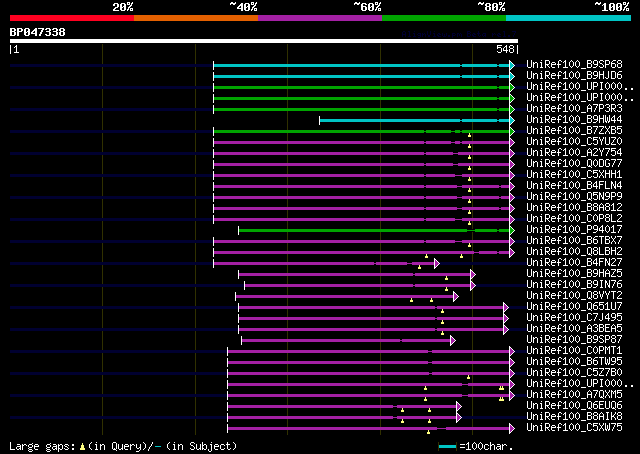
Task: Select the UniRef100_C5XW75 label
Action: pos(574,428)
